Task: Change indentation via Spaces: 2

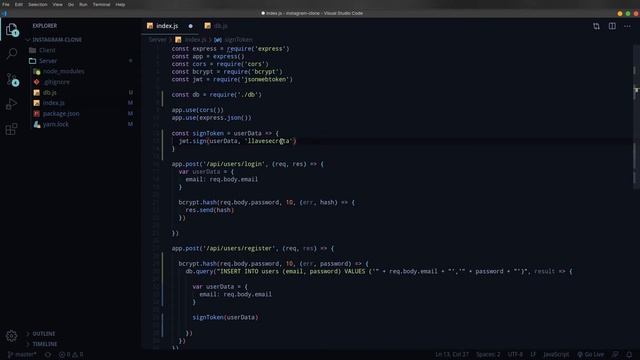Action: [488, 354]
